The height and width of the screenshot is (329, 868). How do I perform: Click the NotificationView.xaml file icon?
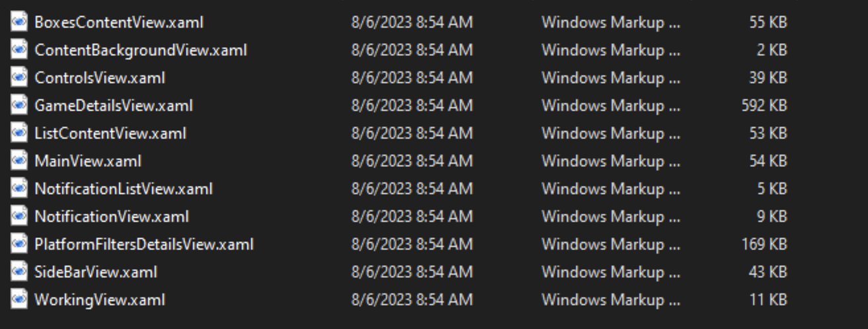coord(19,216)
